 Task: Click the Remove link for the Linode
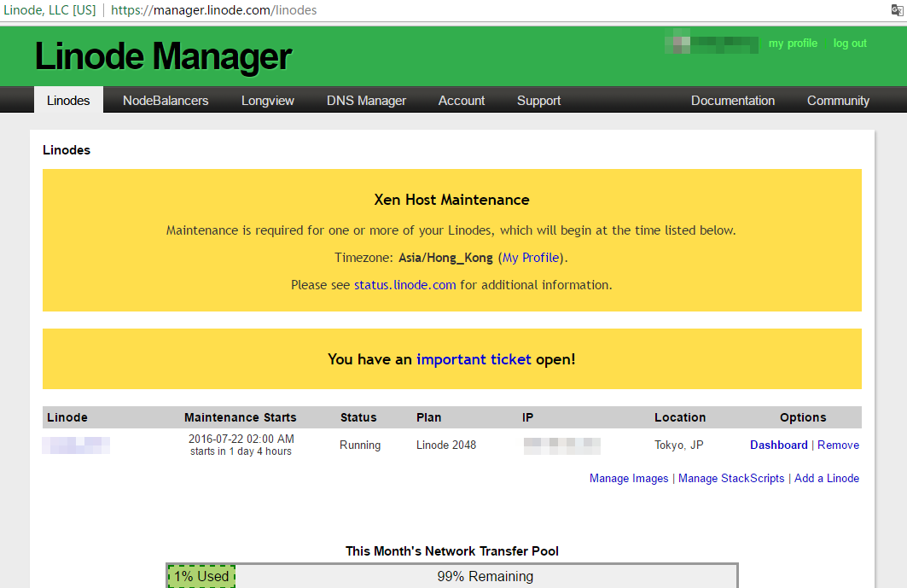(838, 445)
